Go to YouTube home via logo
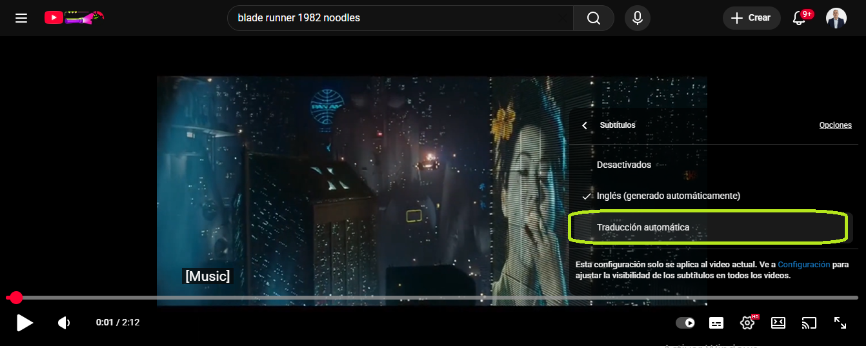 [74, 17]
